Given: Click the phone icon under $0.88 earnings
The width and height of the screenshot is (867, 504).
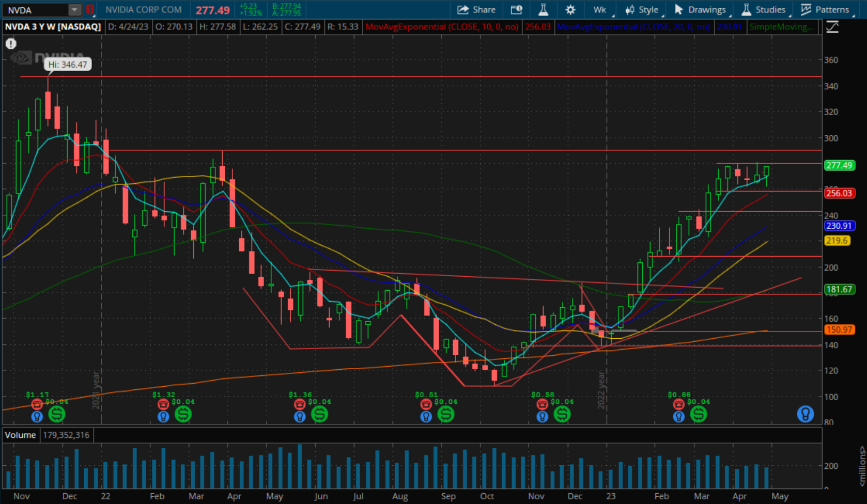Looking at the screenshot, I should pyautogui.click(x=678, y=404).
